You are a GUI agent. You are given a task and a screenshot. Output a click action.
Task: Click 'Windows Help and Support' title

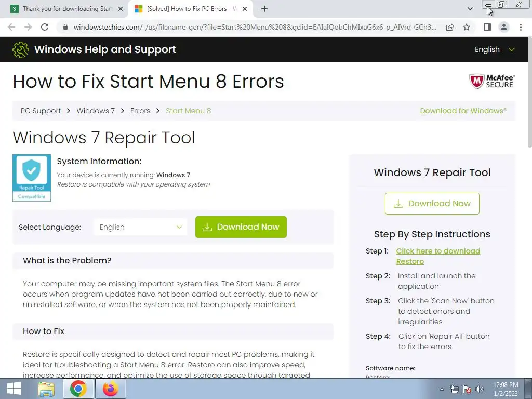tap(105, 49)
